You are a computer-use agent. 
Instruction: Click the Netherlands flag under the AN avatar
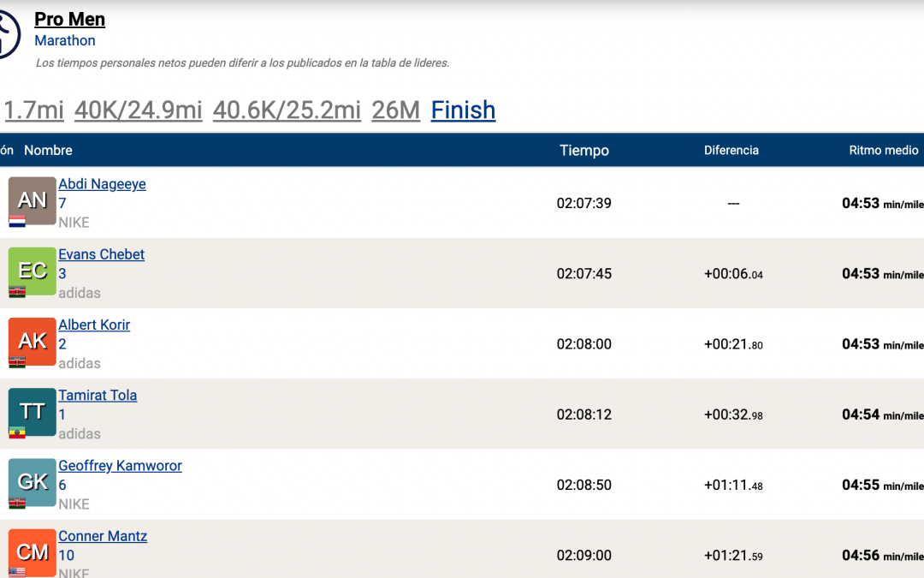(17, 221)
